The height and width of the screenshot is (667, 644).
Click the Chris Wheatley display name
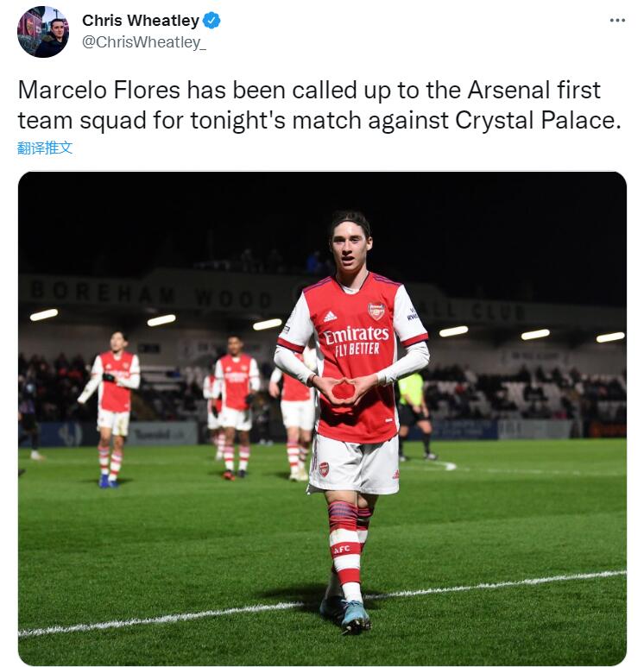tap(141, 21)
